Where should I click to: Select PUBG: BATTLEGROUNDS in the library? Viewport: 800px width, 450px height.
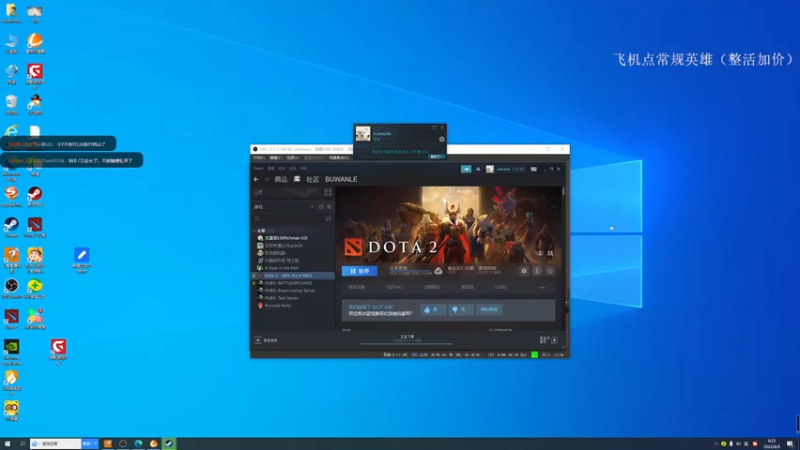tap(287, 283)
